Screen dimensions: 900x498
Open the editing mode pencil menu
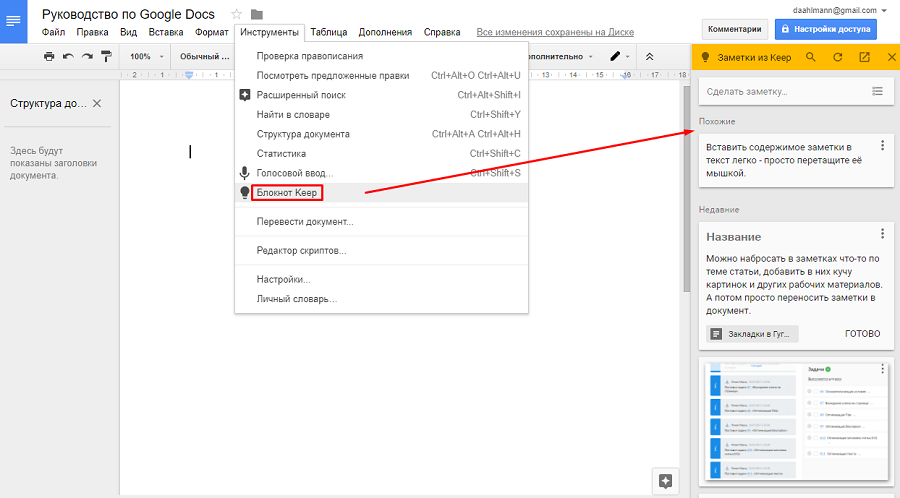619,56
